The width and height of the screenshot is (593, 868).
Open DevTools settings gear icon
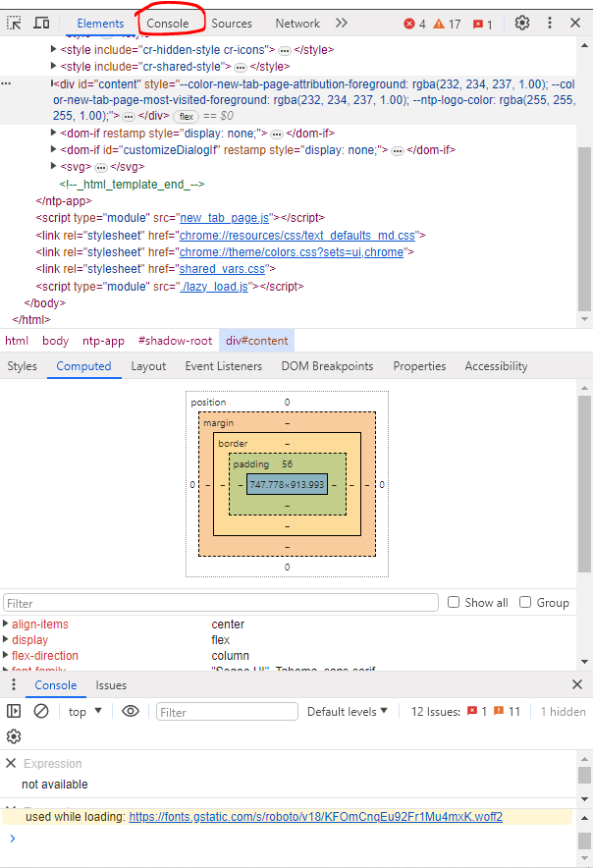tap(522, 23)
